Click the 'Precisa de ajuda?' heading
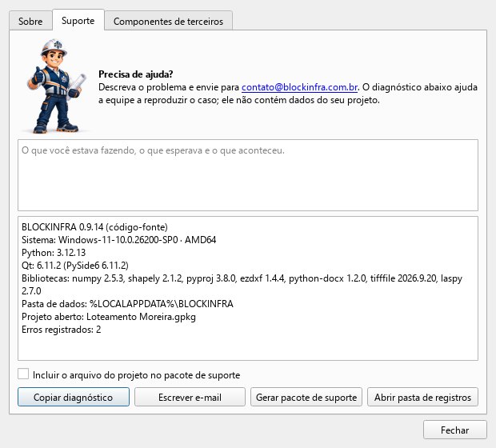The image size is (496, 448). [x=136, y=74]
